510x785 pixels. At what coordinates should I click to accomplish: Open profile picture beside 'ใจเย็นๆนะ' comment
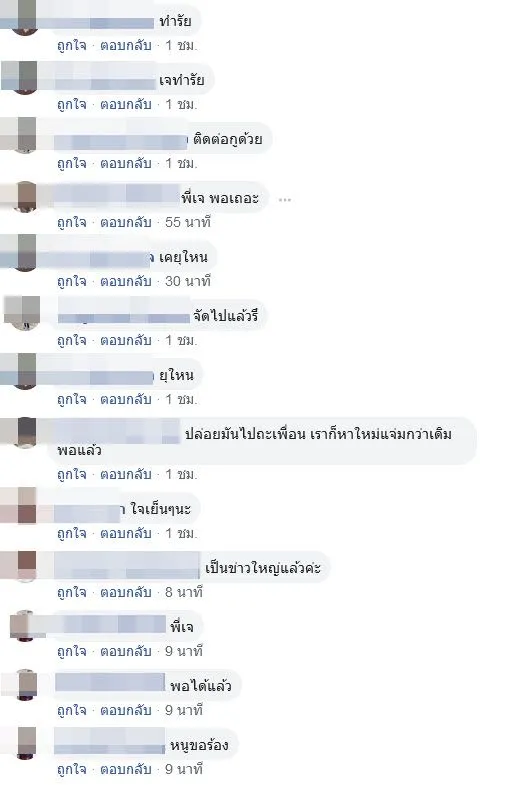pyautogui.click(x=25, y=507)
